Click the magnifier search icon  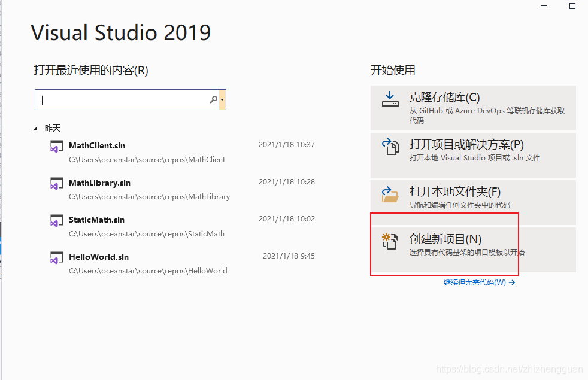[x=213, y=99]
